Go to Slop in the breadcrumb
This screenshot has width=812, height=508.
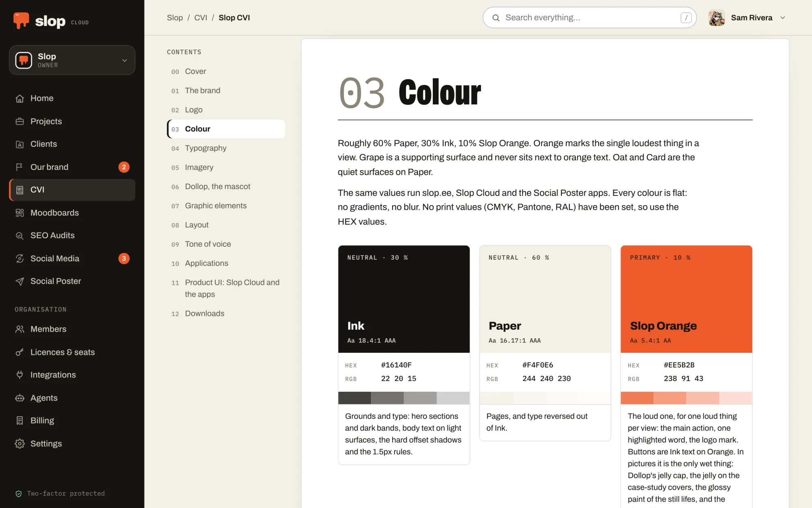(x=175, y=18)
